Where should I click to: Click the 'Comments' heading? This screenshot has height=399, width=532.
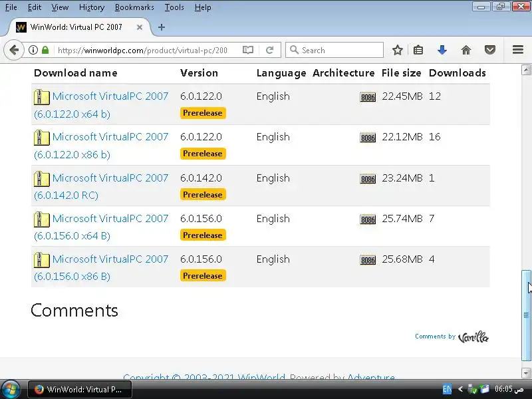point(74,311)
